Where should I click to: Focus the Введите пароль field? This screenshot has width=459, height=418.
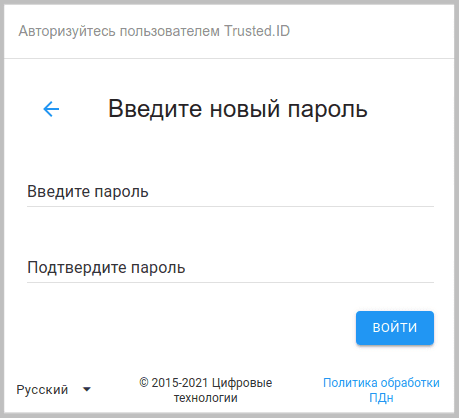230,192
